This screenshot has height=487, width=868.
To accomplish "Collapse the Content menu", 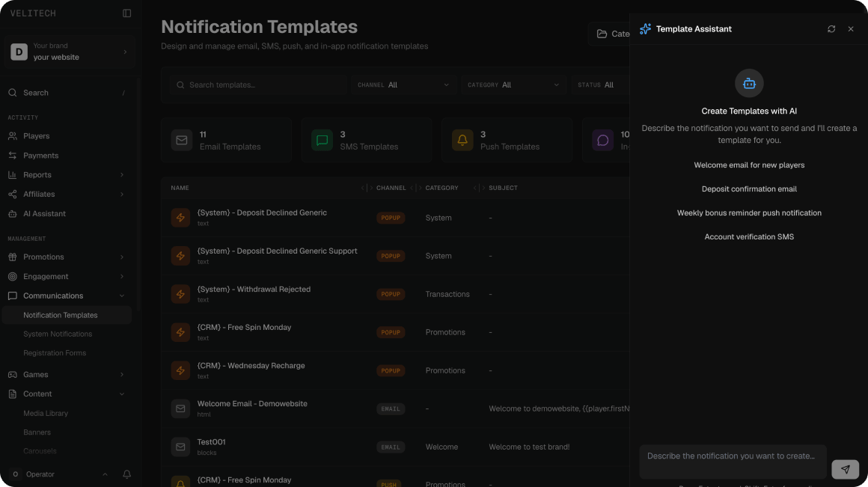I will (67, 394).
